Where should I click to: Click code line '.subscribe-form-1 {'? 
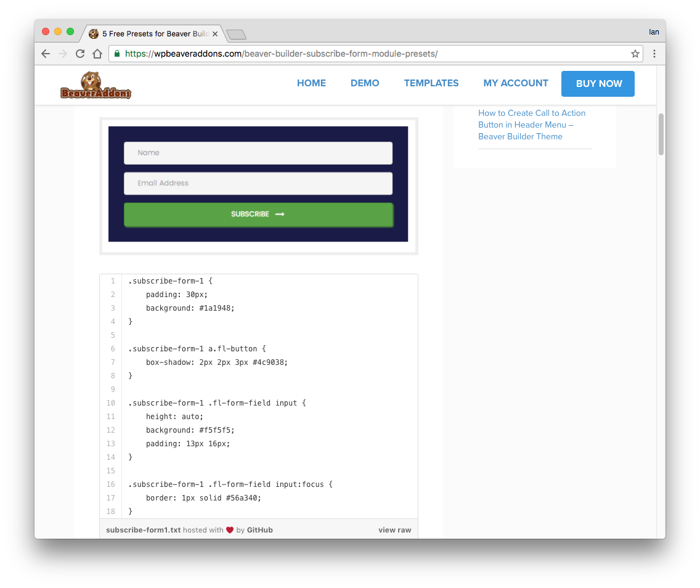pos(171,281)
